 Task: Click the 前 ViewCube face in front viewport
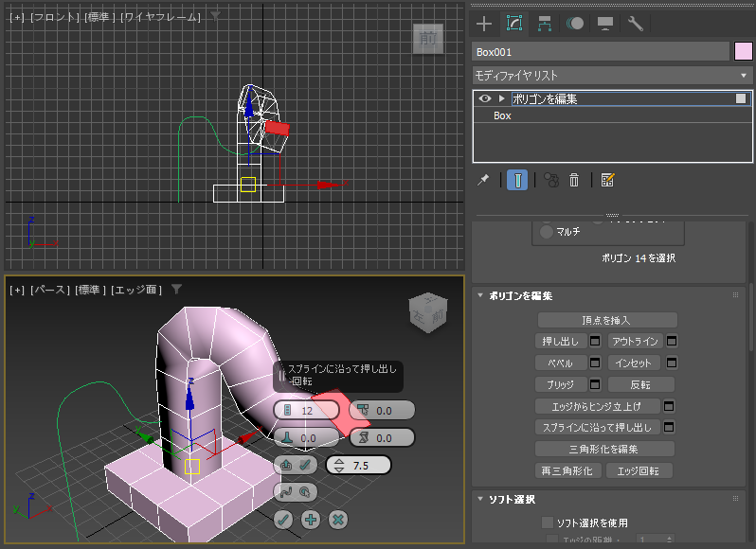(x=428, y=38)
